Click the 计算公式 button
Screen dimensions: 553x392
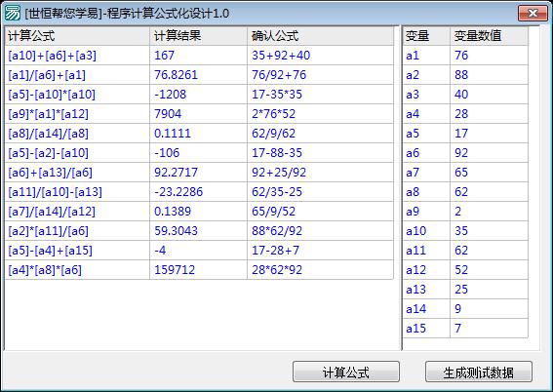(346, 372)
